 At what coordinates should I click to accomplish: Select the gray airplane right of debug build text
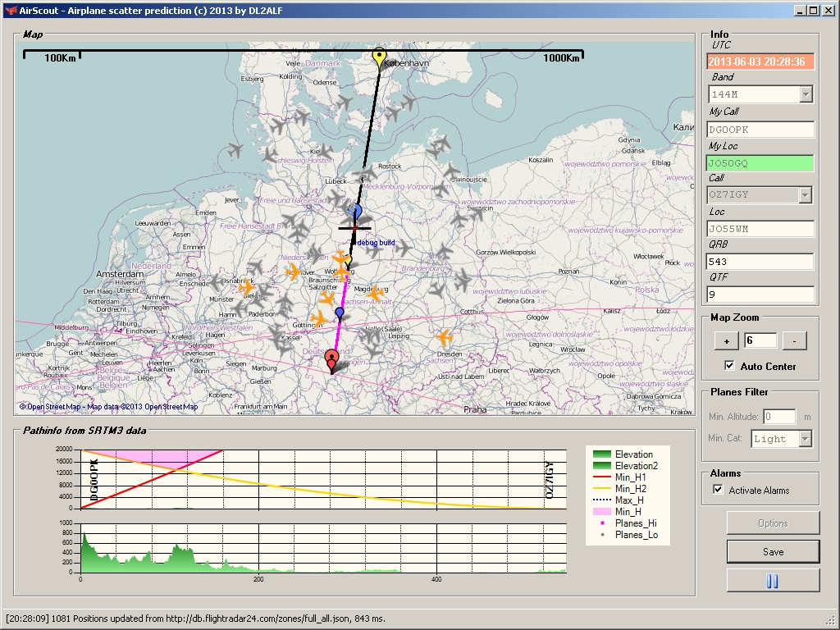point(404,248)
